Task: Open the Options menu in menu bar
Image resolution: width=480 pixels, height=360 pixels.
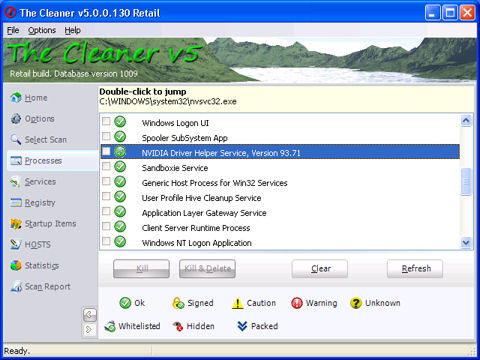Action: tap(42, 30)
